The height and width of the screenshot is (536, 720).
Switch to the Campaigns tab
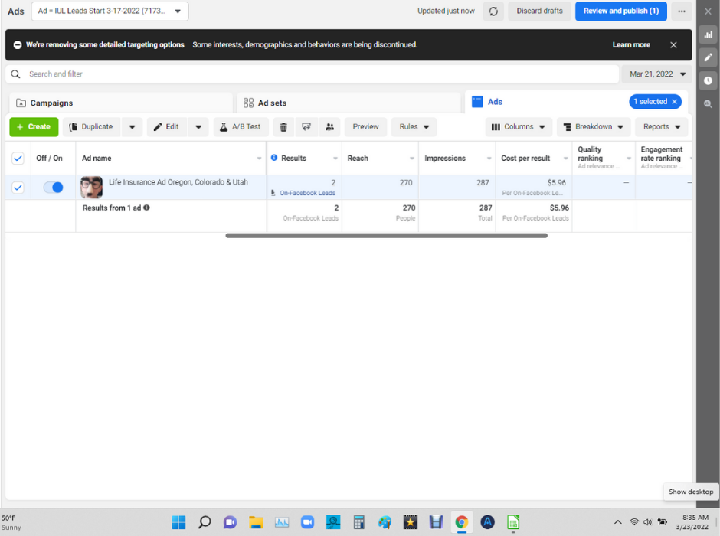(121, 103)
